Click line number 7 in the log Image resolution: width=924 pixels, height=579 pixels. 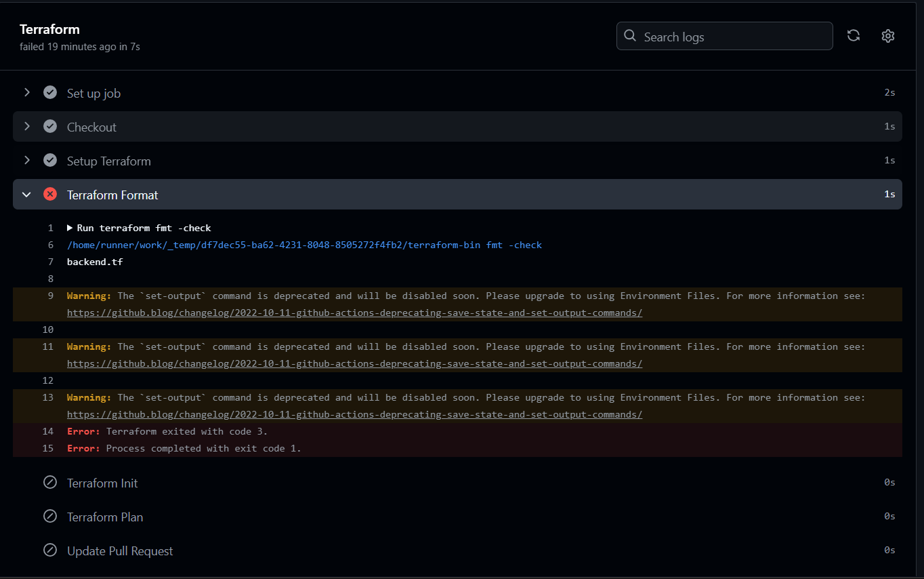pos(51,262)
